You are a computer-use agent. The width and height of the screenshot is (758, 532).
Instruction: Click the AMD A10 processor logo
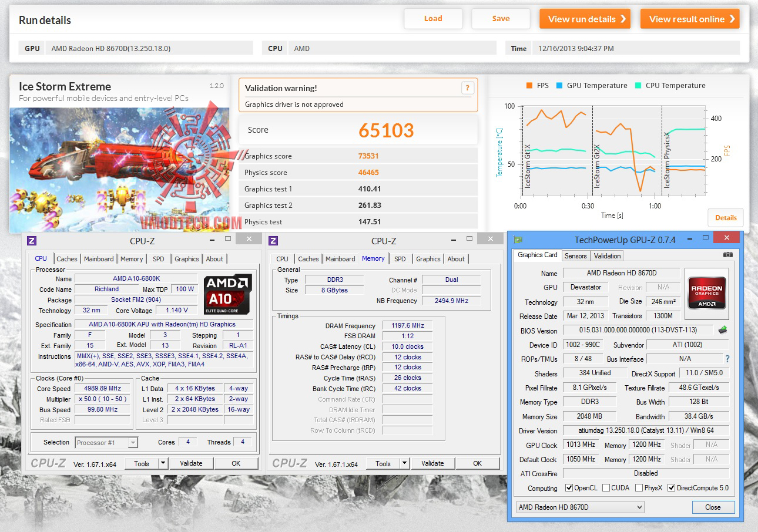coord(228,294)
